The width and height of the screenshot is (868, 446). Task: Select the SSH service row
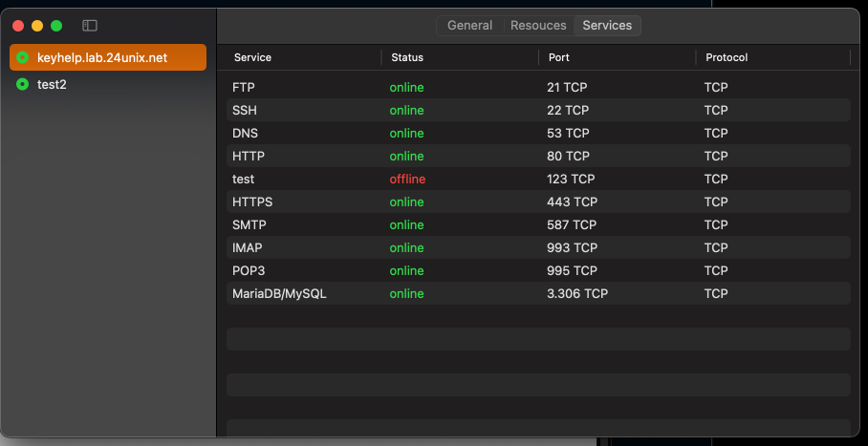538,110
